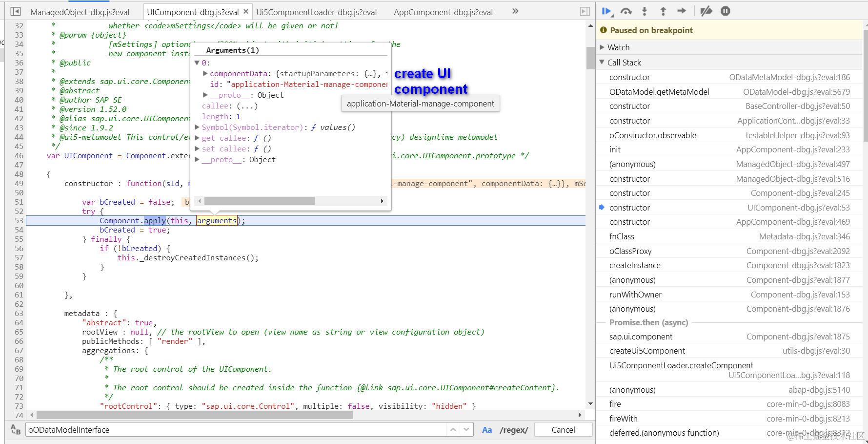Screen dimensions: 868x444
Task: Collapse argument 0 in popup
Action: point(197,63)
